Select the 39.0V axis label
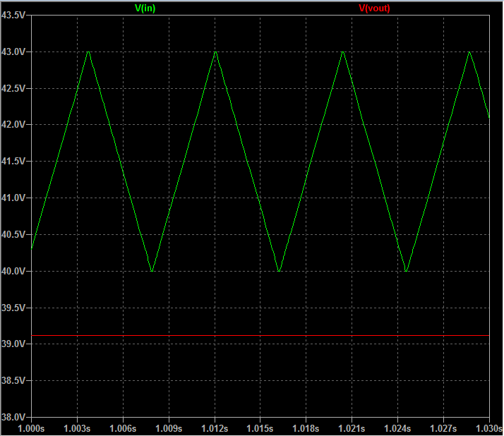 (x=13, y=344)
